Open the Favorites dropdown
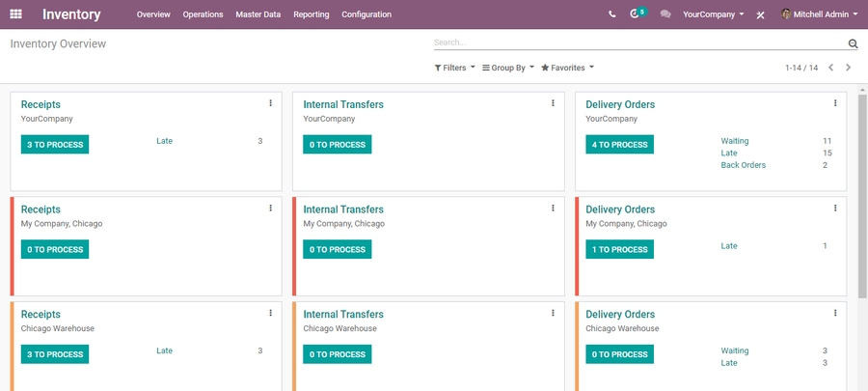Image resolution: width=868 pixels, height=391 pixels. pos(567,68)
